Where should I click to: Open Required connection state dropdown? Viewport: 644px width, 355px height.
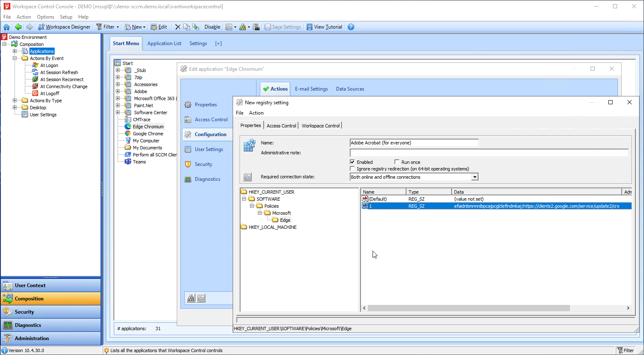pyautogui.click(x=475, y=177)
